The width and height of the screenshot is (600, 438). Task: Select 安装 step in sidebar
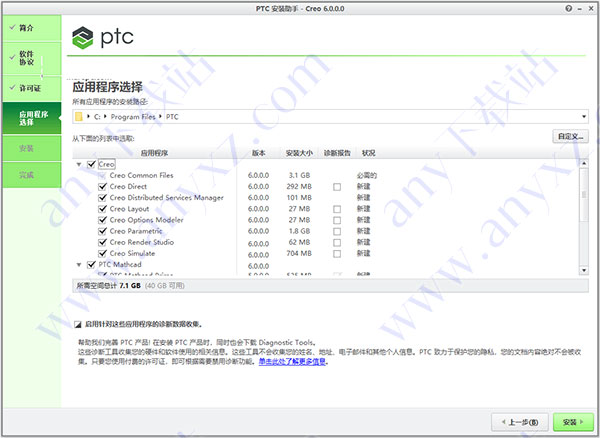pos(32,148)
